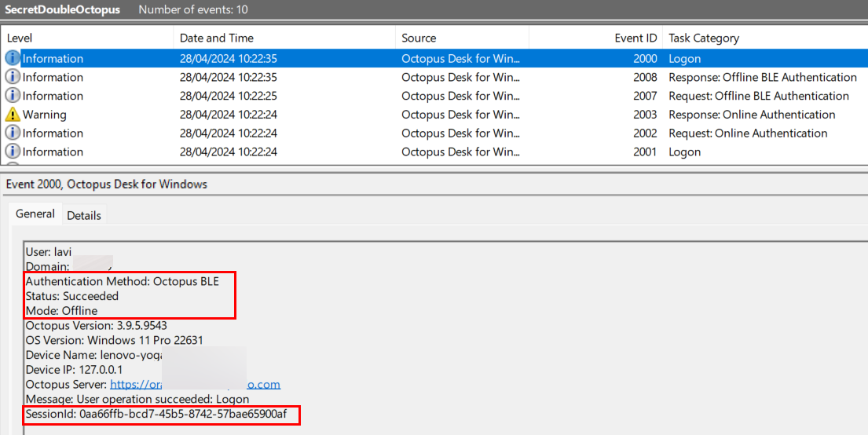Click the Octopus Version: 3.9.5.9543 line
Viewport: 868px width, 435px height.
[x=97, y=325]
